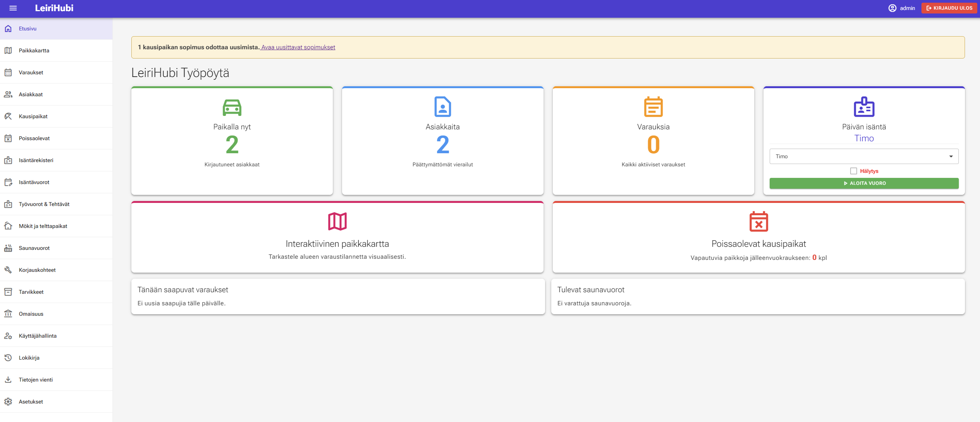Enable the Hälytys checkbox
This screenshot has width=980, height=422.
pyautogui.click(x=853, y=171)
